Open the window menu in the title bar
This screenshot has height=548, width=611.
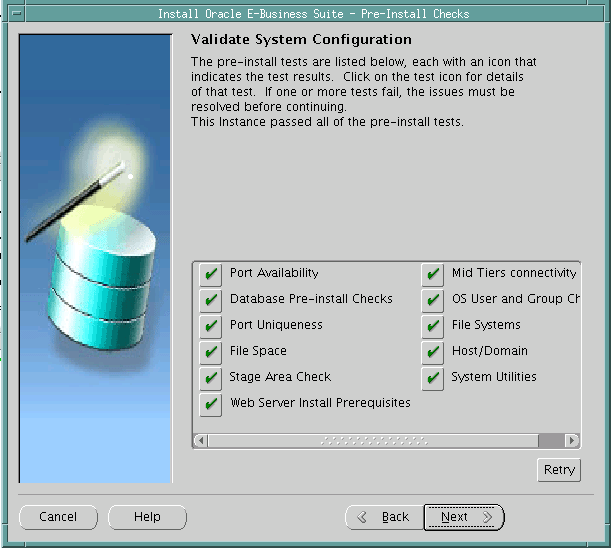pyautogui.click(x=17, y=13)
